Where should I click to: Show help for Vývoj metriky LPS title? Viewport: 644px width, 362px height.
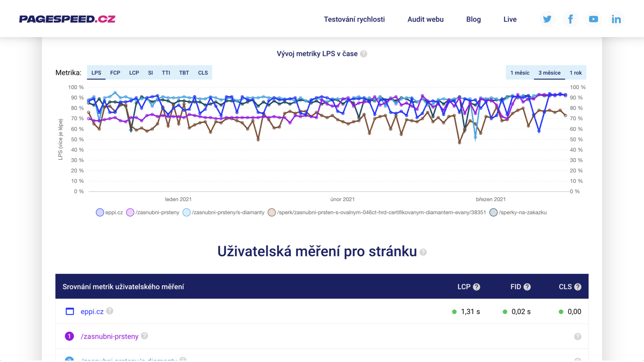[x=364, y=54]
